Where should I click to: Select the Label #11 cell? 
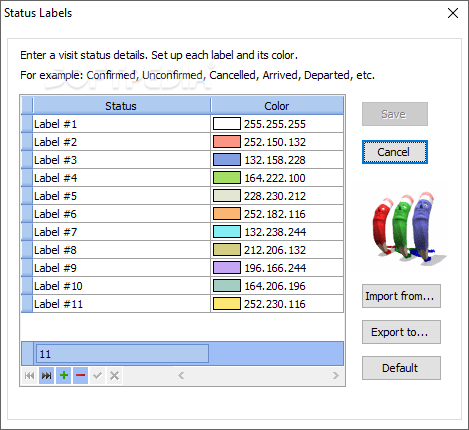122,304
